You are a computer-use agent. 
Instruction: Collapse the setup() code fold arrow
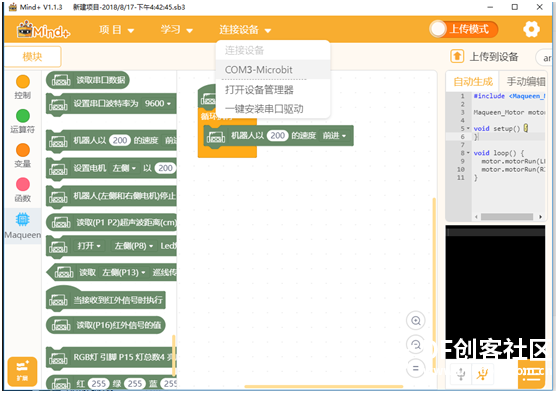point(468,129)
